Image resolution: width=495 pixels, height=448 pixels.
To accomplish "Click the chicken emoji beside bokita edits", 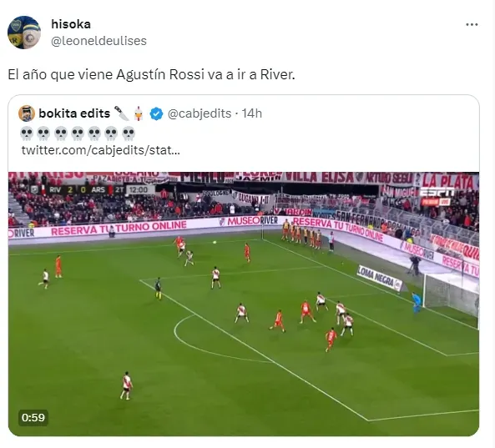I will (x=139, y=113).
